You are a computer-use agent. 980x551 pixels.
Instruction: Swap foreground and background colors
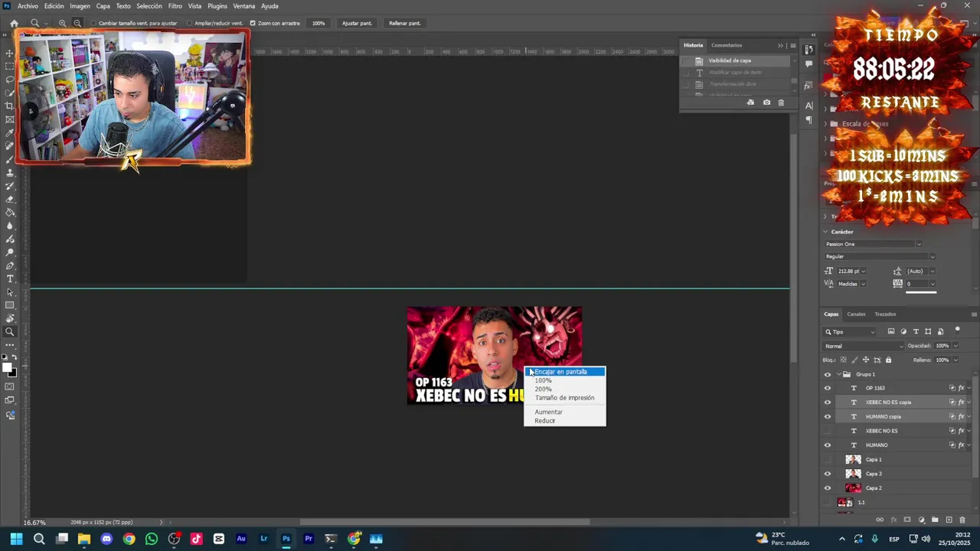point(15,358)
